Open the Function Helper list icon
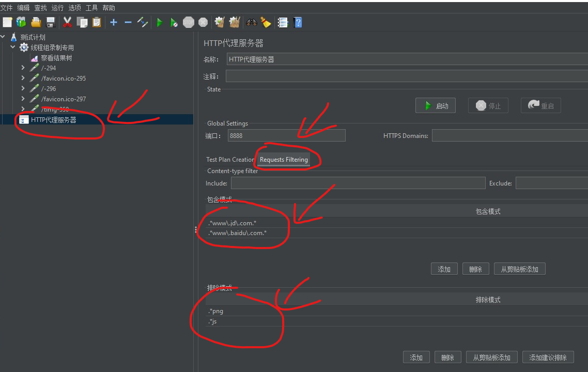 [x=283, y=23]
